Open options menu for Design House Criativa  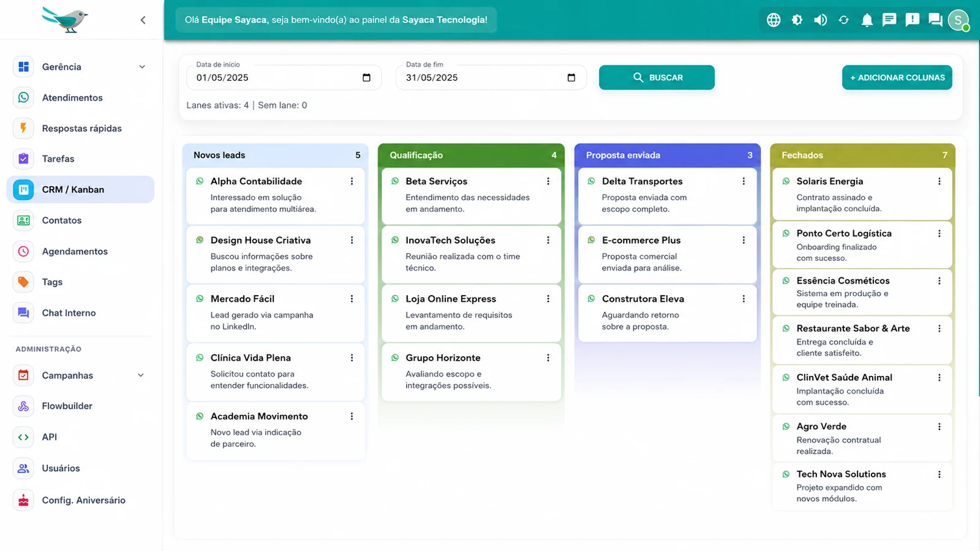(x=352, y=240)
